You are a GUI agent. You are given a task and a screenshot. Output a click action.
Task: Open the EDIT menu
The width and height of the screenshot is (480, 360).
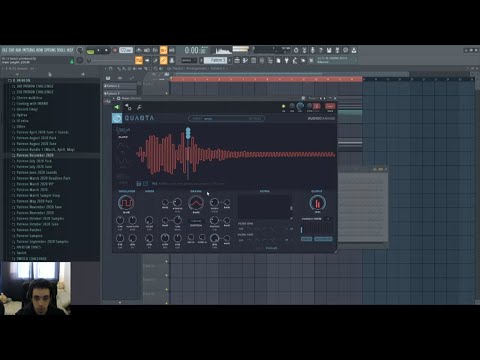click(12, 50)
